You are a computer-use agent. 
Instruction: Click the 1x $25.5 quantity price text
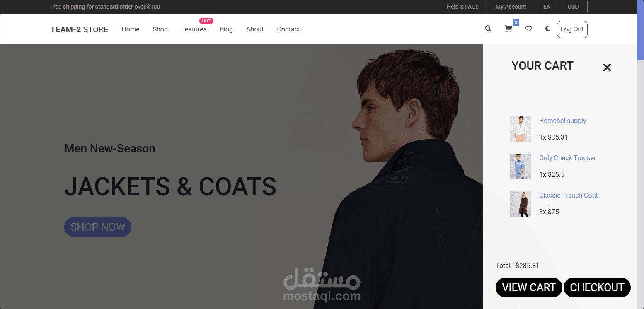click(552, 175)
